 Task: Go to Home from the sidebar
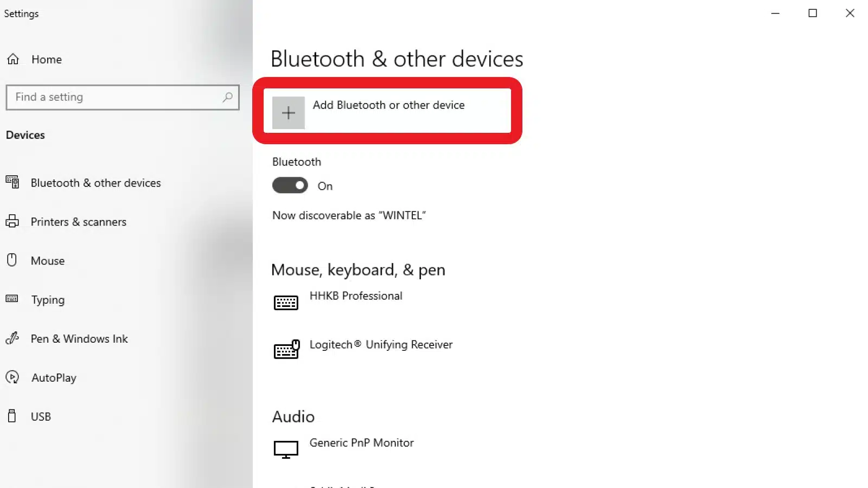point(46,59)
